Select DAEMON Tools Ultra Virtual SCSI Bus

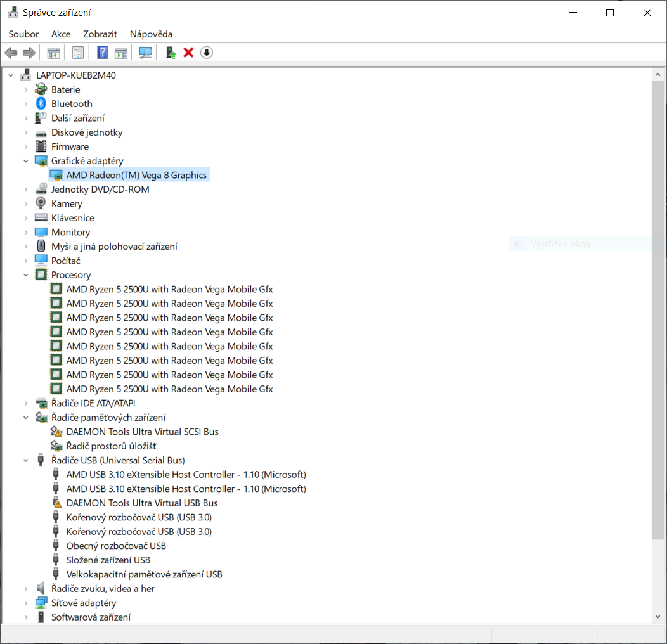click(x=142, y=432)
